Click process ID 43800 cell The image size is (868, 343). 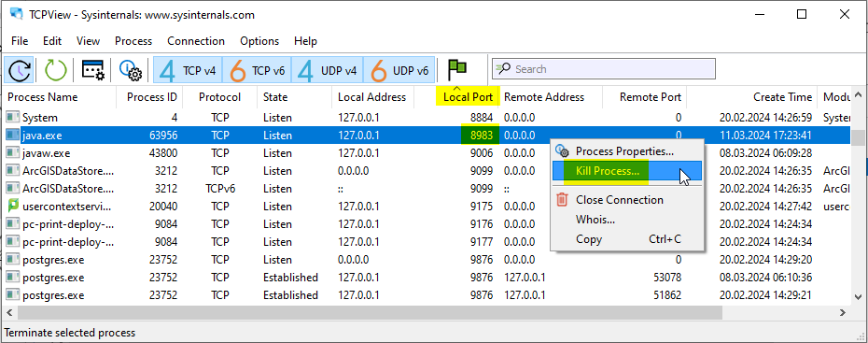coord(163,153)
